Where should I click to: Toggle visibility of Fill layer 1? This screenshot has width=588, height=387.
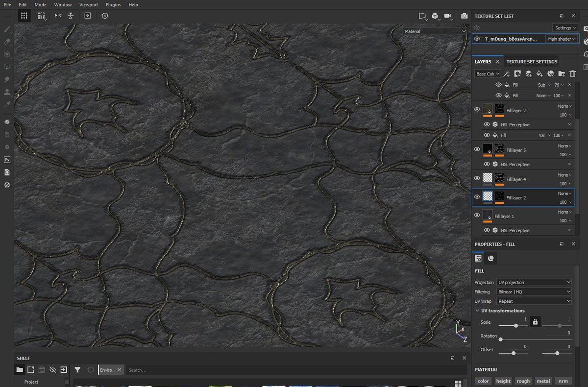(x=477, y=216)
